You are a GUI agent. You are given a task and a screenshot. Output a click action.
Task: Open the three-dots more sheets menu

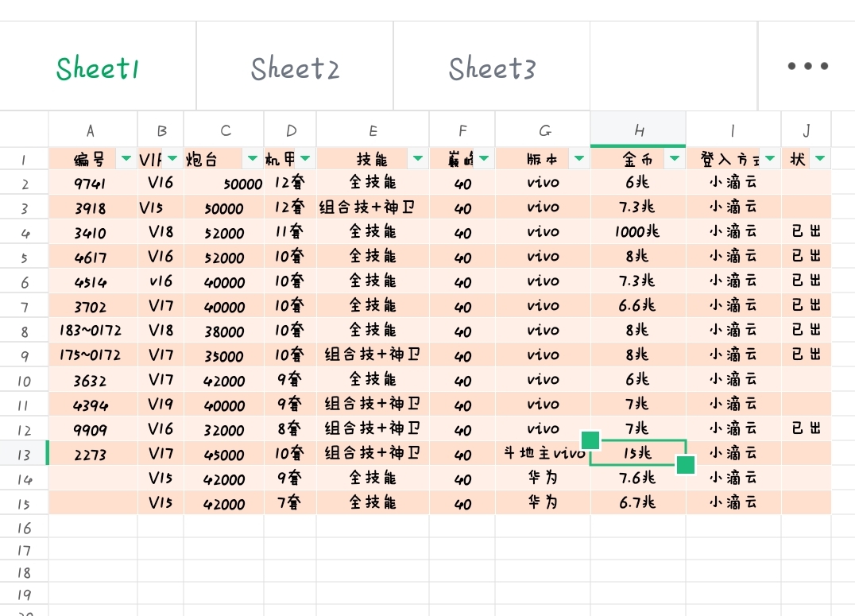coord(807,67)
